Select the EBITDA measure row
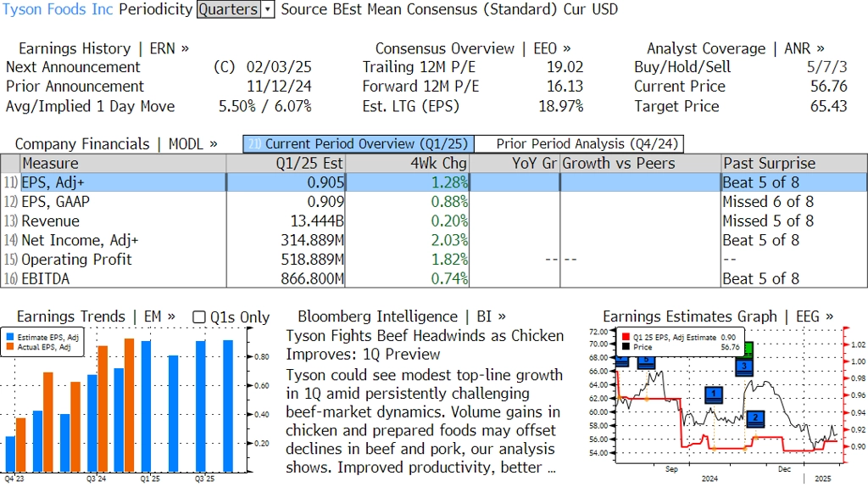 pyautogui.click(x=434, y=278)
